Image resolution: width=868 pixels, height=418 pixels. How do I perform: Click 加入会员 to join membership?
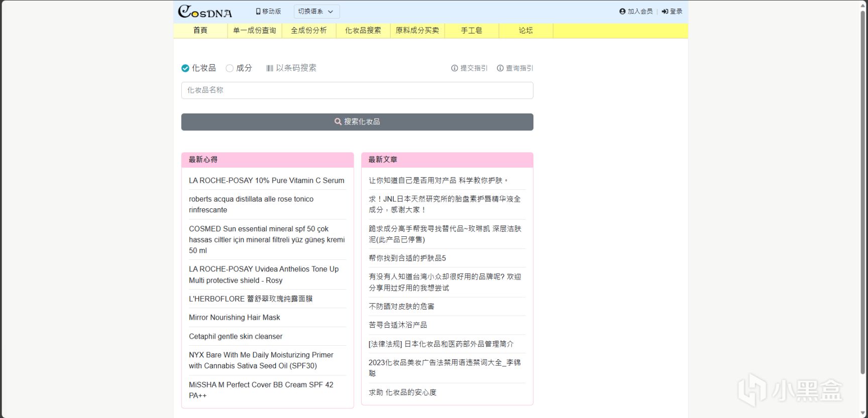[x=636, y=11]
